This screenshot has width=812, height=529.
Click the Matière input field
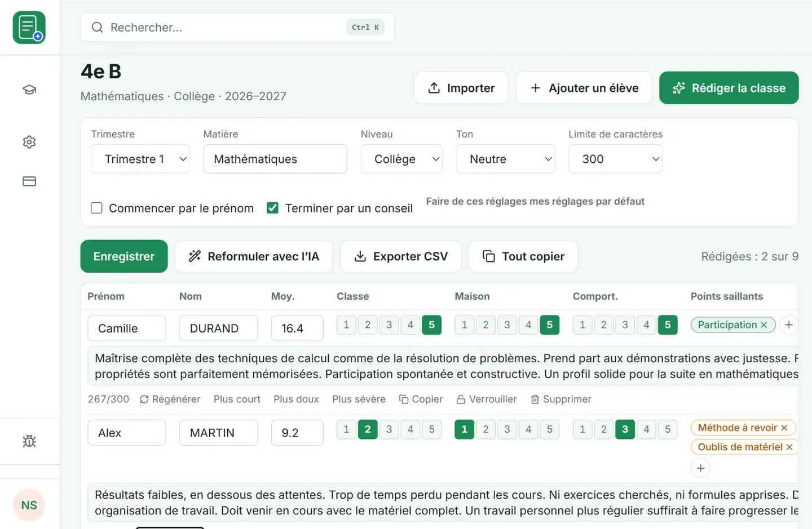click(275, 159)
